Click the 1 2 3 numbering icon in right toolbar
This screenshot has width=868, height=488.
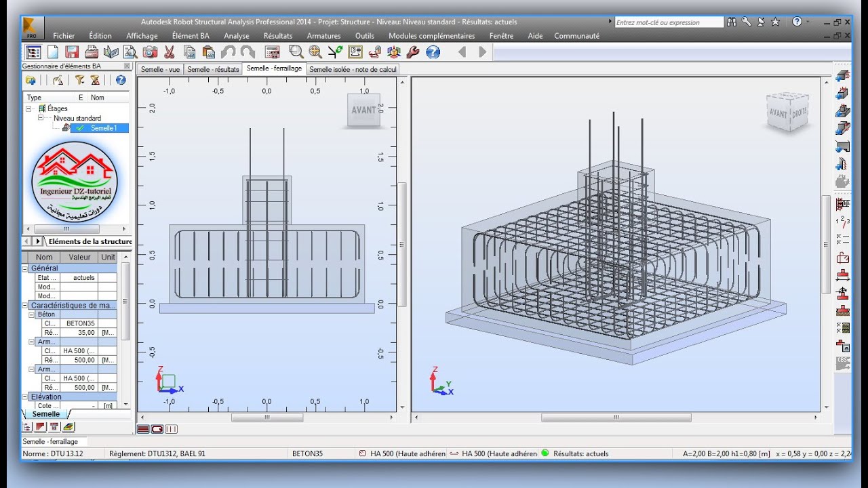[842, 221]
